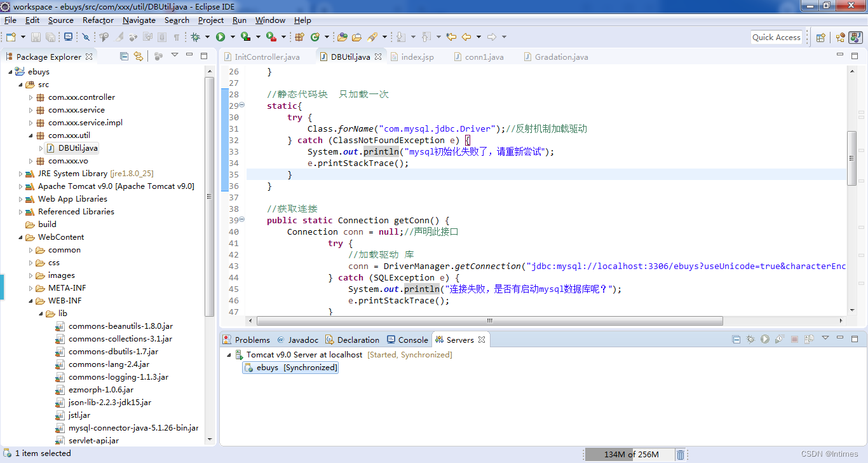Viewport: 868px width, 463px height.
Task: Start server in debug mode icon
Action: [x=750, y=339]
